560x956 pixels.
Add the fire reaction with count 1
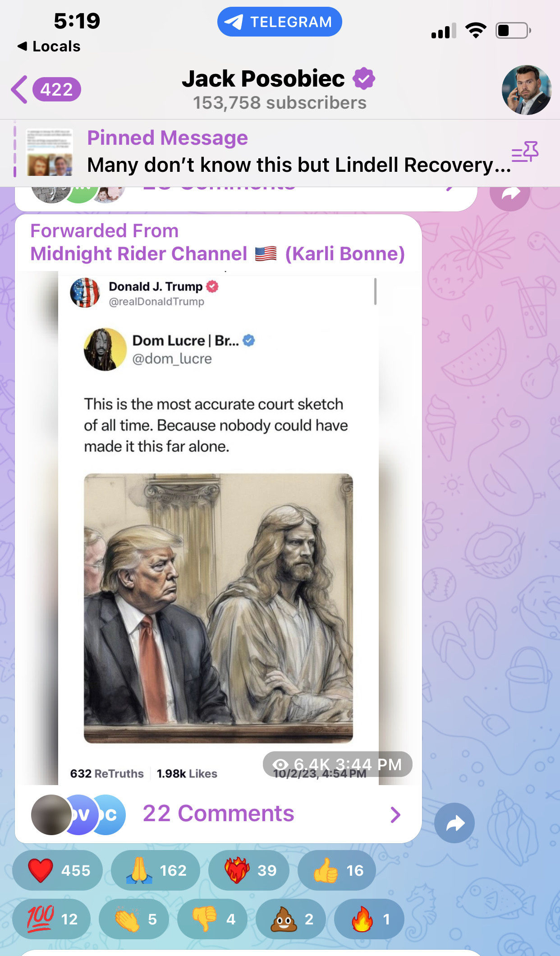[x=369, y=919]
